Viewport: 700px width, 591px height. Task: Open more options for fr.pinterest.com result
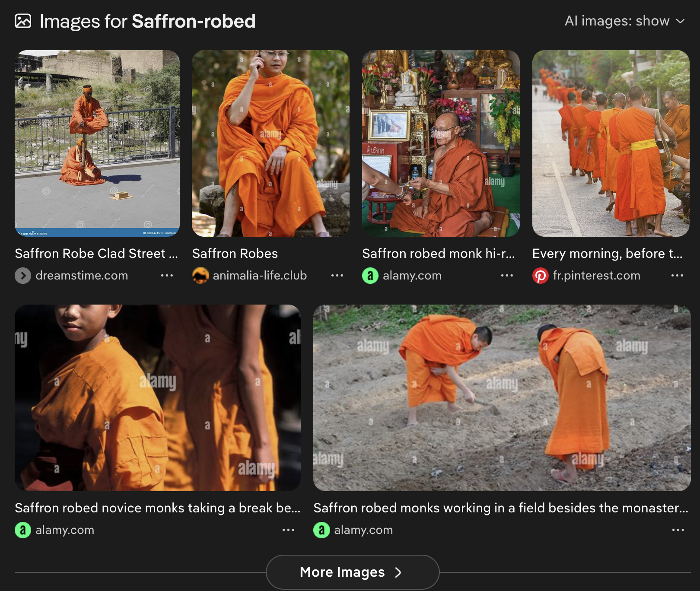click(x=677, y=276)
